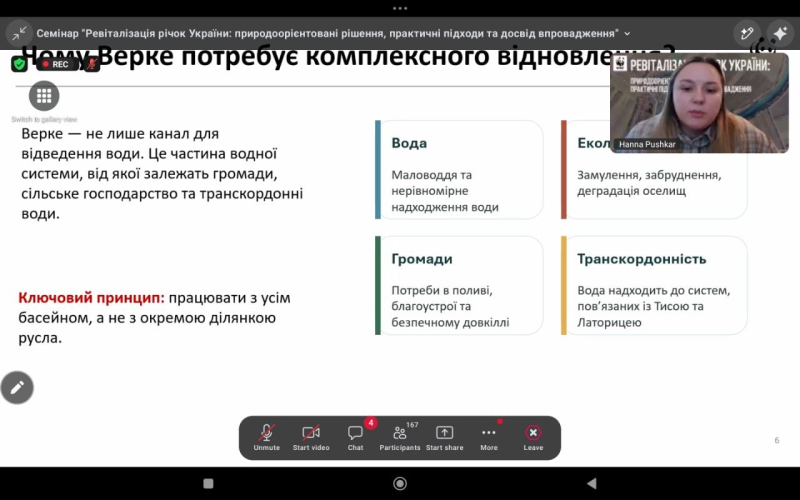
Task: Click the muted microphone status icon
Action: [91, 64]
